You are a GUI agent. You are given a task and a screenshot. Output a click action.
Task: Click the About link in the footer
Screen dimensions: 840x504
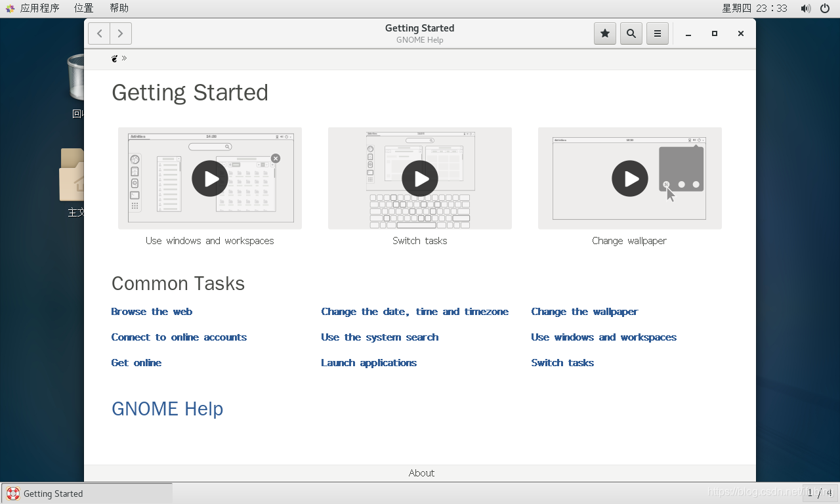(421, 473)
